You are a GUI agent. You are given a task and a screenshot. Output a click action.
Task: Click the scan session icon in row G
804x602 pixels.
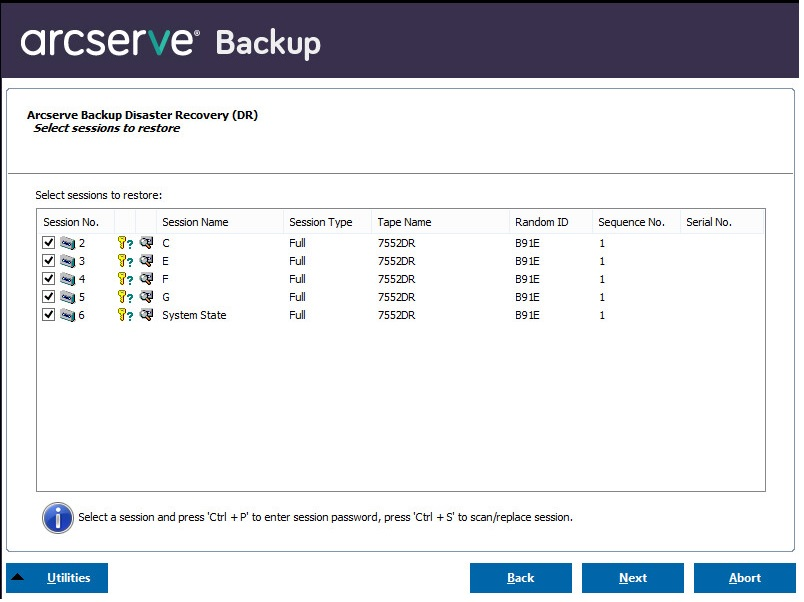[x=146, y=297]
